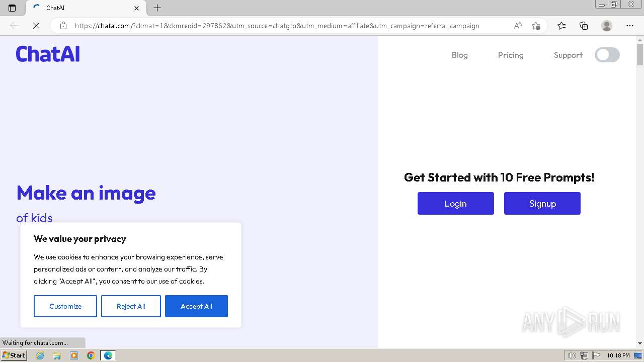Open the Favorites list icon
The image size is (644, 362).
click(x=561, y=26)
